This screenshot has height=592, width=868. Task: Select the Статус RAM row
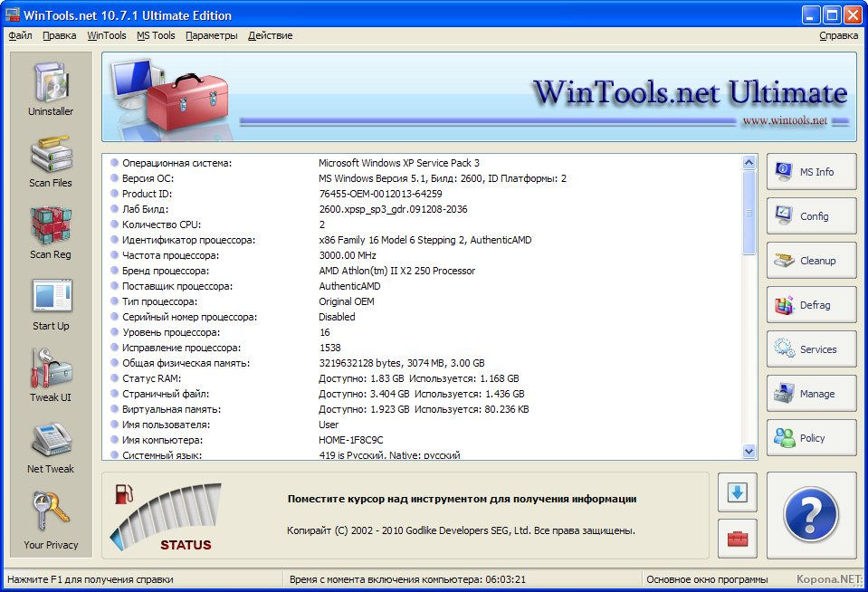[x=422, y=378]
